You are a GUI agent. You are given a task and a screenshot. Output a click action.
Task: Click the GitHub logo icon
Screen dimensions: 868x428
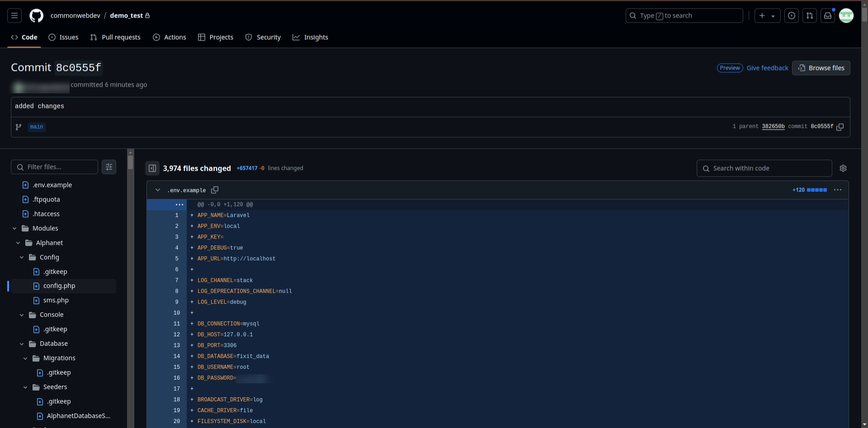pyautogui.click(x=36, y=16)
